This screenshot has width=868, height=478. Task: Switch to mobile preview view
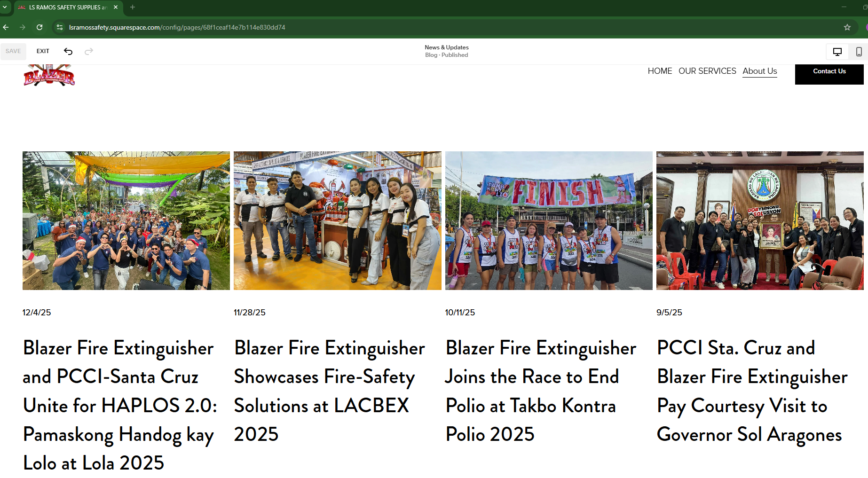[x=859, y=52]
